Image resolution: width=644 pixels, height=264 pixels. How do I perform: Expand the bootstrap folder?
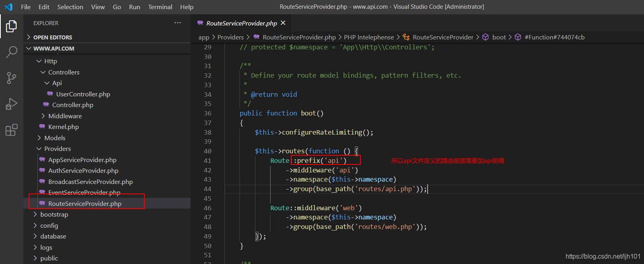tap(35, 214)
